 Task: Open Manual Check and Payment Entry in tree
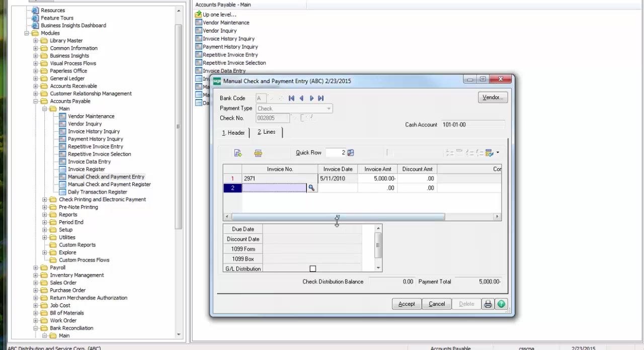pos(106,177)
